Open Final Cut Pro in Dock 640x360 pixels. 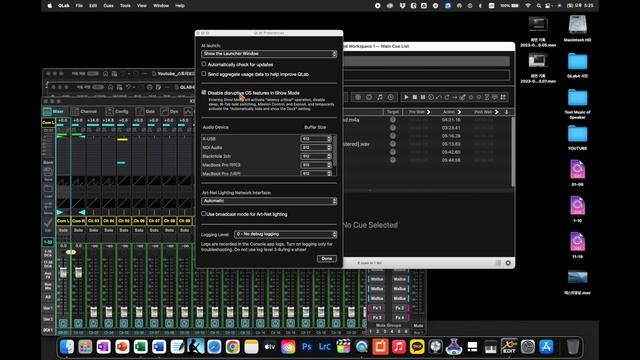coord(343,347)
